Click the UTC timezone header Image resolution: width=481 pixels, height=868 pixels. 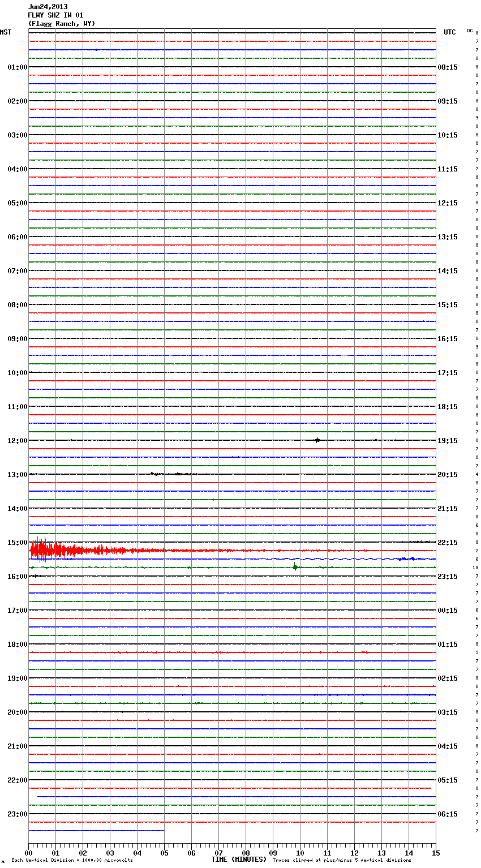449,32
